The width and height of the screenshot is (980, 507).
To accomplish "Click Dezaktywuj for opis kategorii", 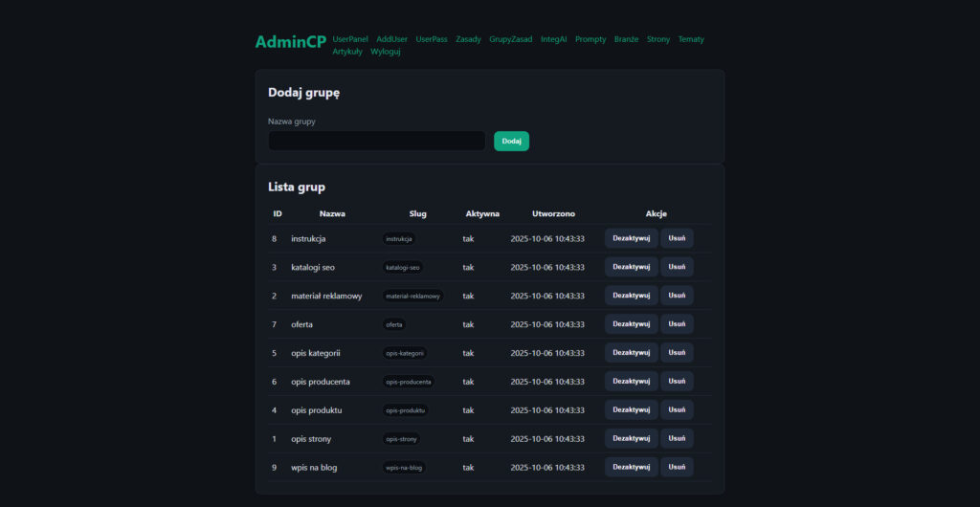I will coord(631,353).
